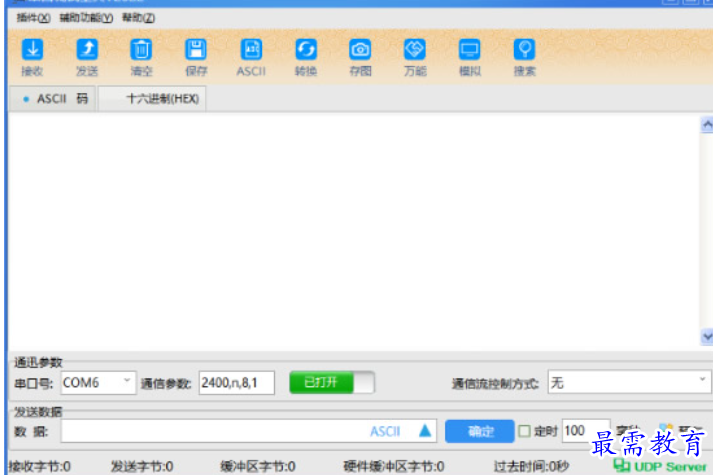Enable the 定时 checkbox
713x475 pixels.
[x=524, y=430]
